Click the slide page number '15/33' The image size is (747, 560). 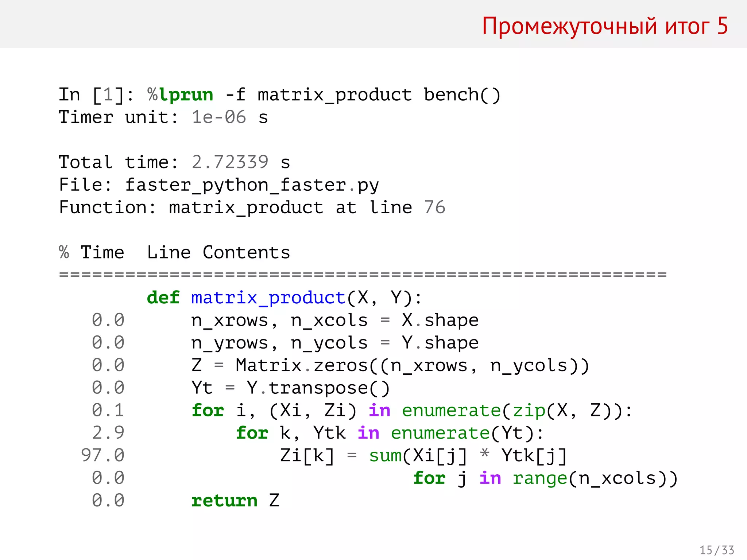click(x=717, y=550)
